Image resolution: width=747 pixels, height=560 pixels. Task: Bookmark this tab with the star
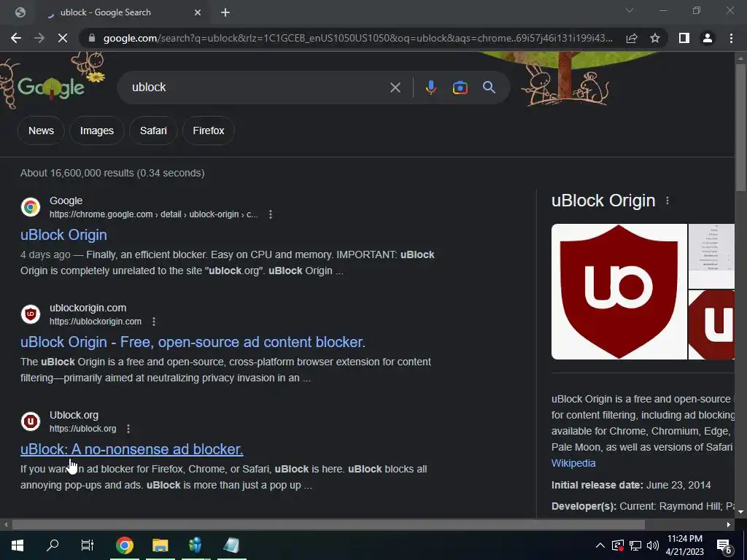[655, 38]
